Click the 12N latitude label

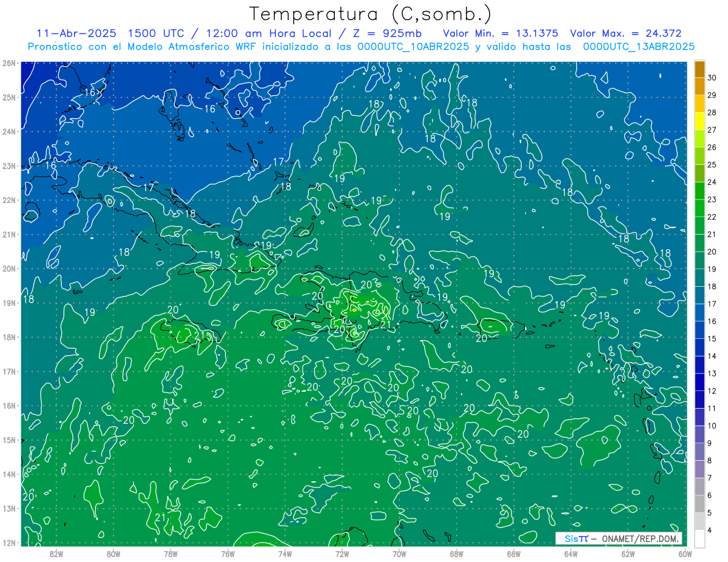[x=8, y=543]
